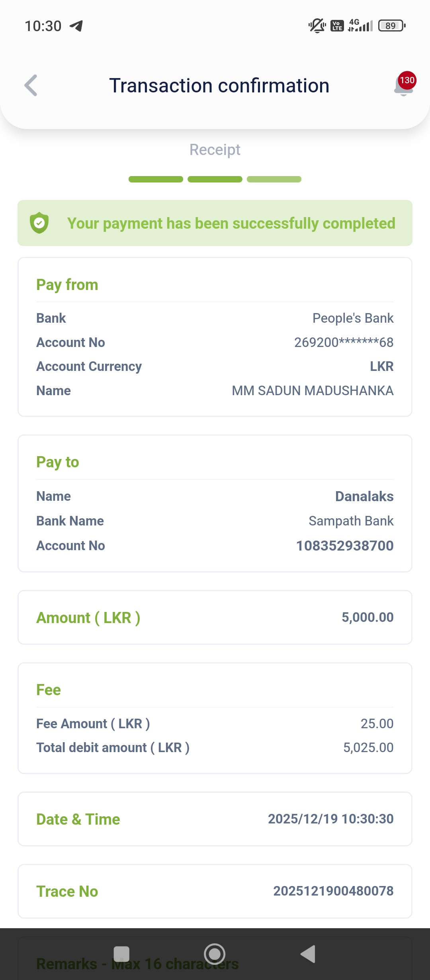Image resolution: width=430 pixels, height=980 pixels.
Task: Open notifications bell with 130 badge
Action: (x=404, y=85)
